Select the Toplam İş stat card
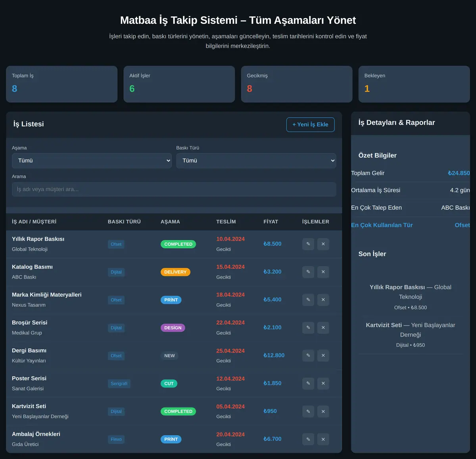 coord(61,84)
